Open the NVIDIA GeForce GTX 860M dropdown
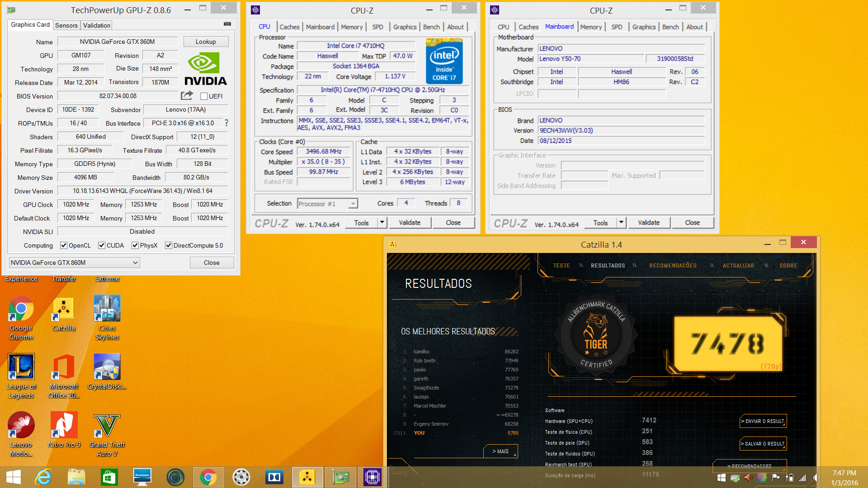 coord(75,263)
